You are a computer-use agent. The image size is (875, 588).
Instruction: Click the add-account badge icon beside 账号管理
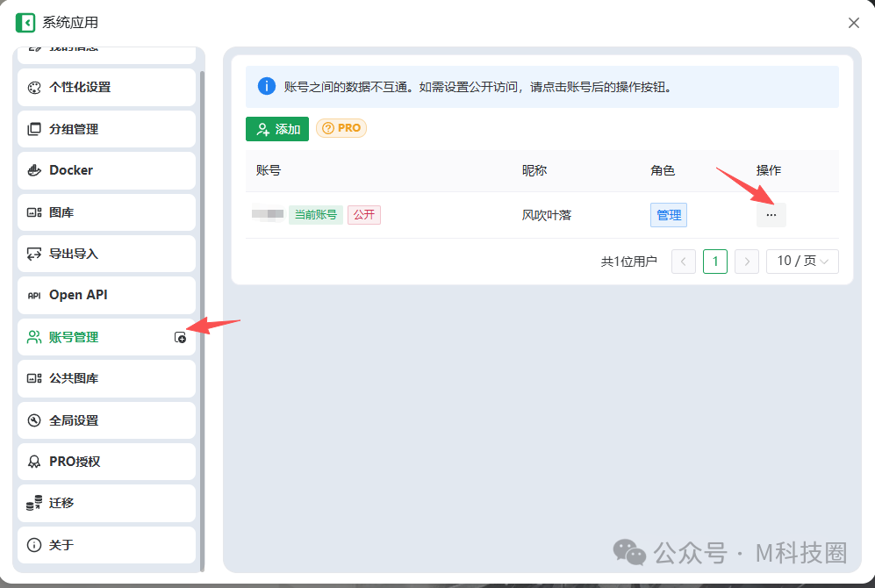181,337
